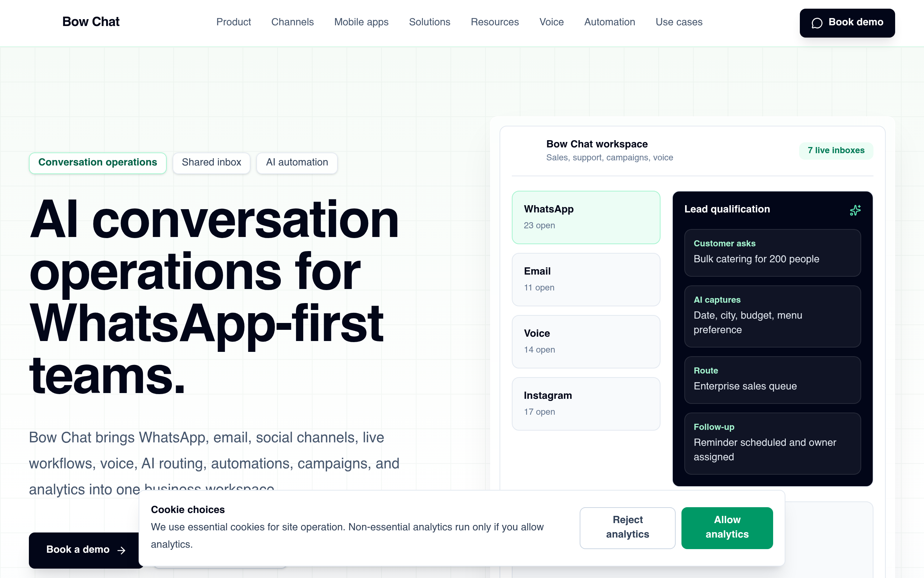Select the Conversation operations tag
This screenshot has width=924, height=578.
point(98,163)
